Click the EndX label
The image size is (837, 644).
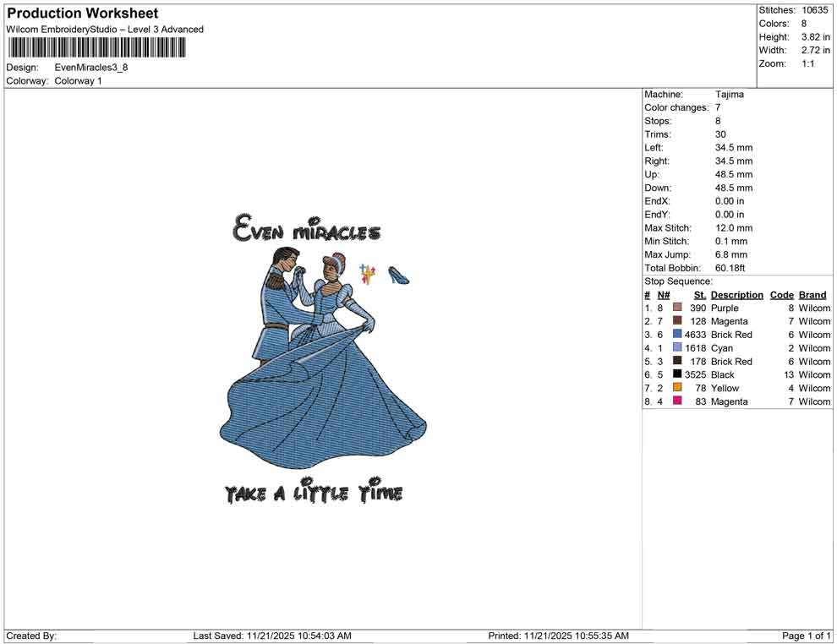click(657, 201)
